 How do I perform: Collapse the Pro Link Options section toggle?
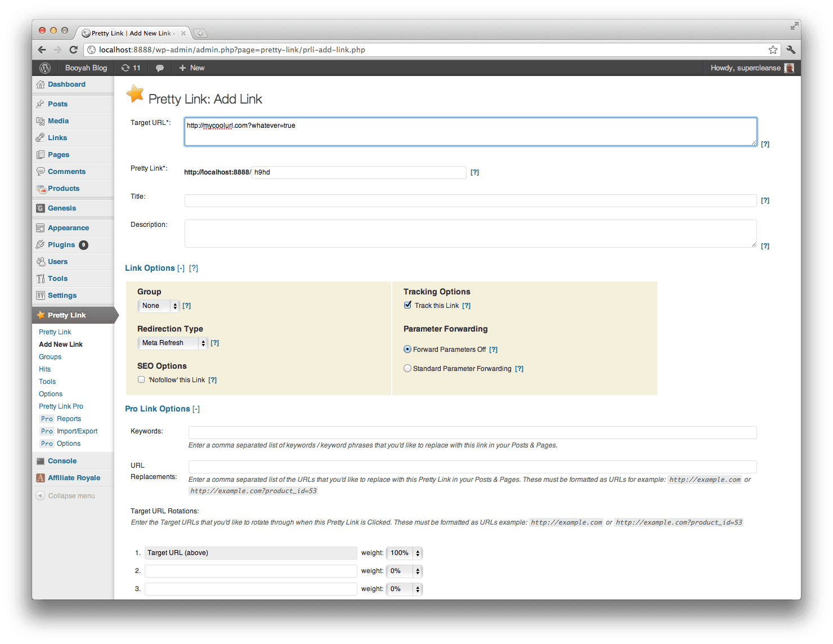[196, 409]
